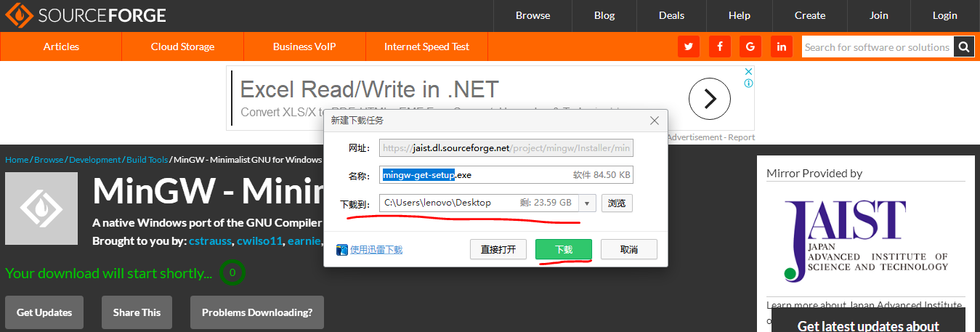This screenshot has width=980, height=332.
Task: Click the green 下载 button
Action: pyautogui.click(x=564, y=249)
